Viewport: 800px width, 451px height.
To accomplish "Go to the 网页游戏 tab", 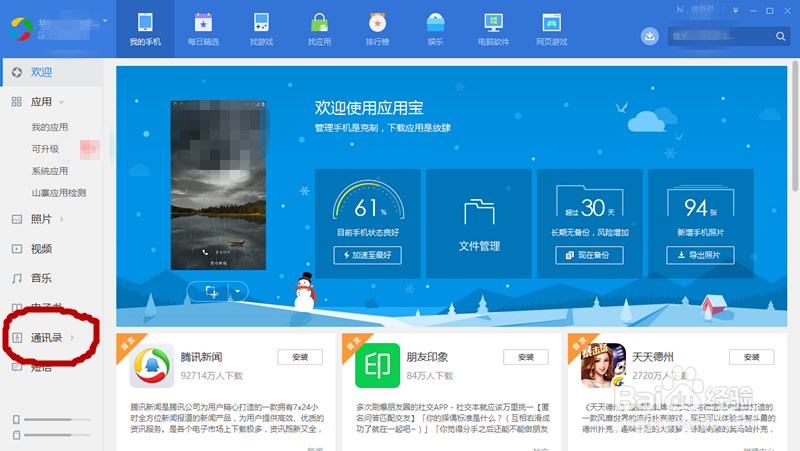I will pos(552,29).
